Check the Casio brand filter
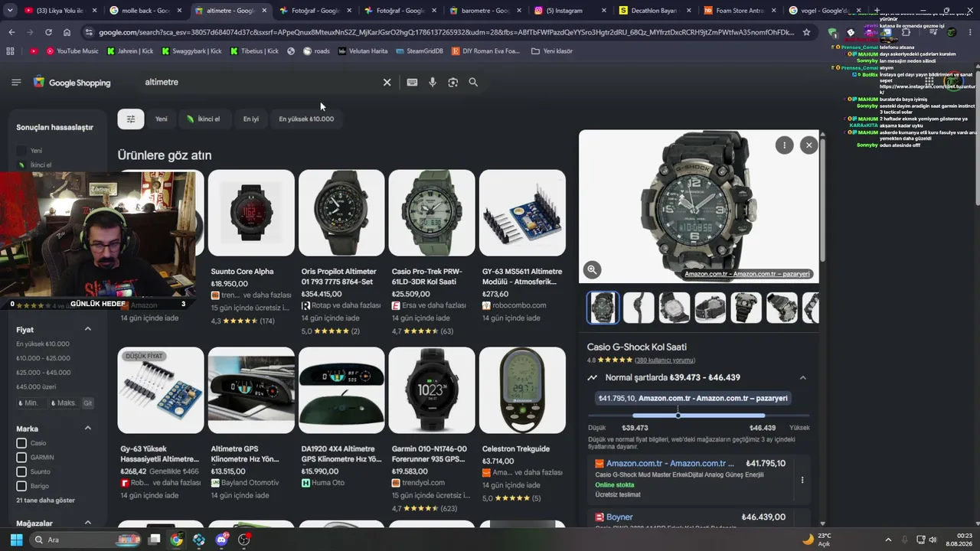This screenshot has height=551, width=980. 21,443
